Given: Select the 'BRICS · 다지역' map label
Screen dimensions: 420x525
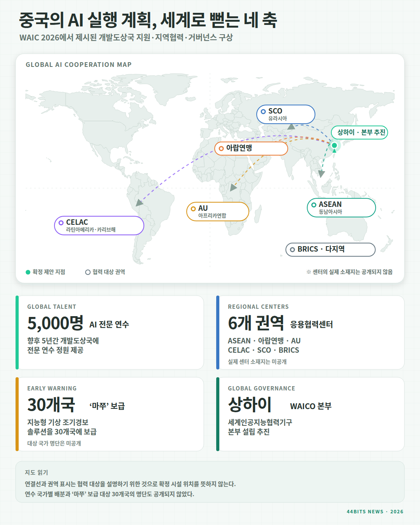Looking at the screenshot, I should click(331, 250).
